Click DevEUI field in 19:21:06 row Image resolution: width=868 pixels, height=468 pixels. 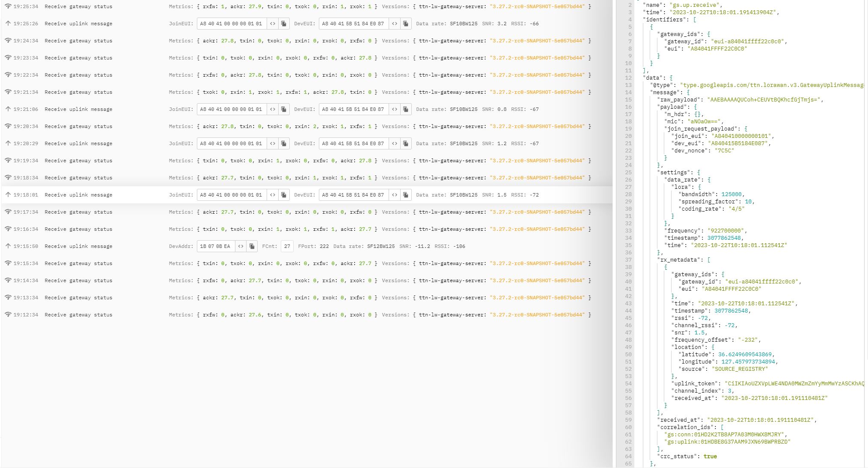pos(354,109)
